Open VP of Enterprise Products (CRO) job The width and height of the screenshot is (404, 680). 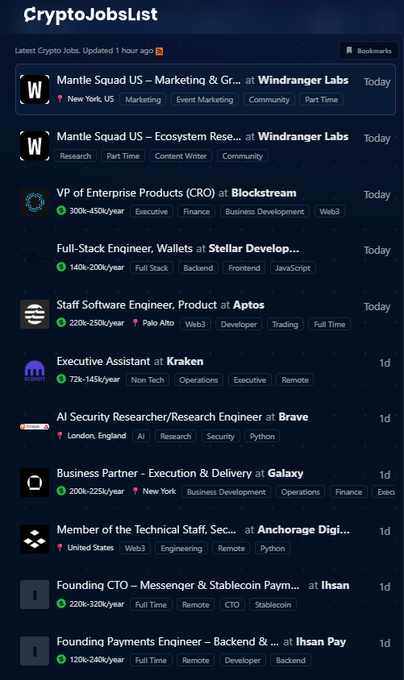click(136, 193)
